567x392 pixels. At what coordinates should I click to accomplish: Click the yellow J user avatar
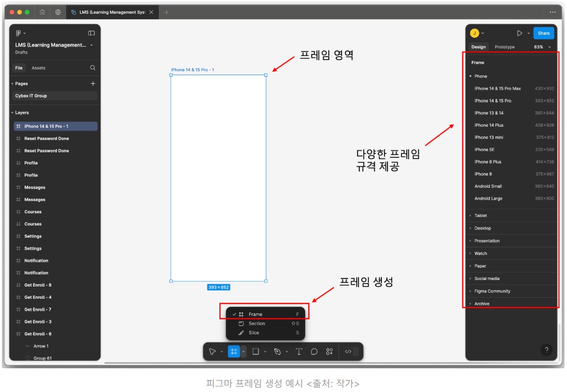[x=474, y=33]
